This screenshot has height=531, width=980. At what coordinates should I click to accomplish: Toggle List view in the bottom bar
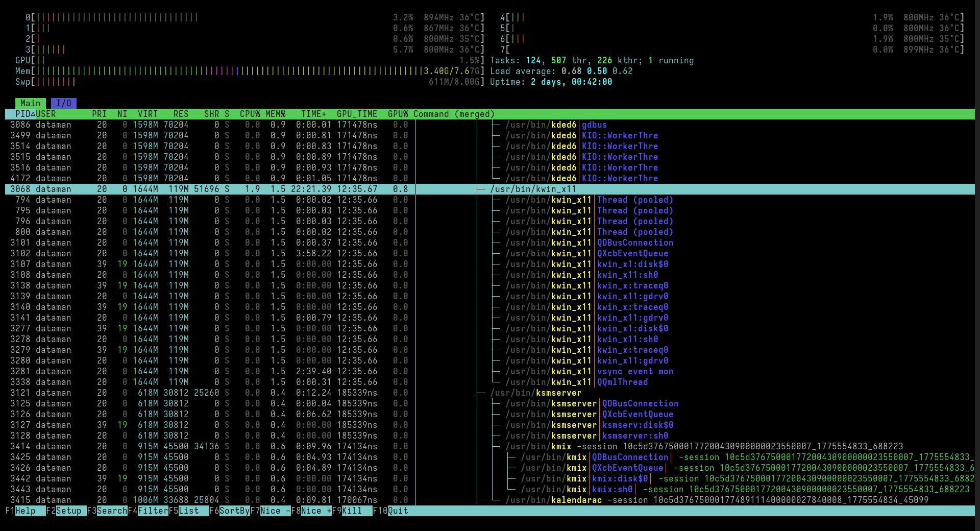coord(188,511)
